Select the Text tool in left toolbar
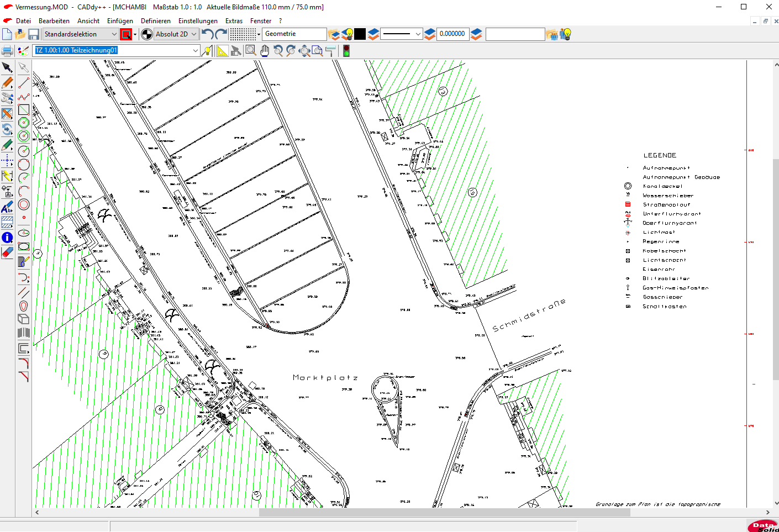 [7, 208]
